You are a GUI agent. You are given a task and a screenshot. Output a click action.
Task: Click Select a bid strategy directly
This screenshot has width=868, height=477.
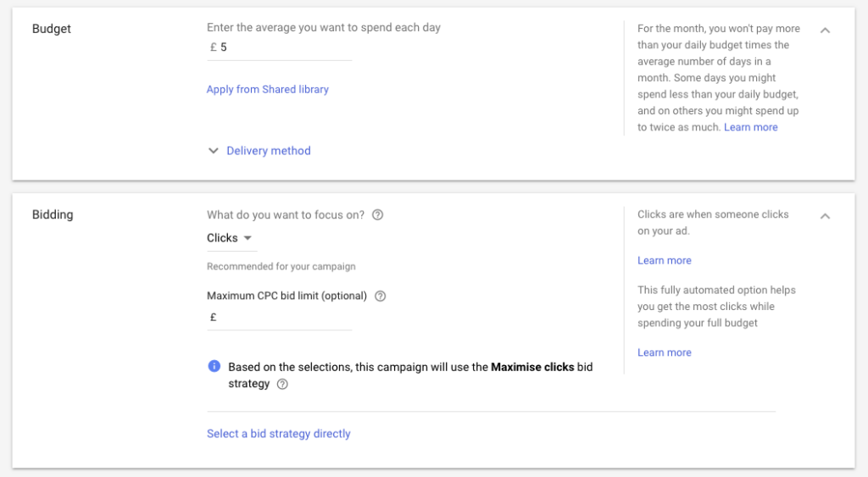click(x=278, y=434)
